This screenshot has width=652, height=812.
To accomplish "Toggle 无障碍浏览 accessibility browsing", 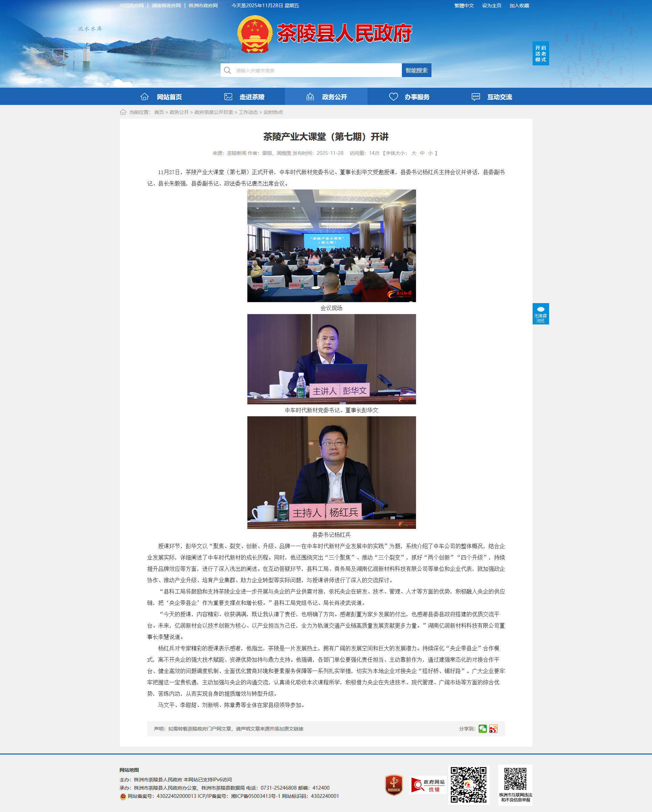I will [x=541, y=314].
